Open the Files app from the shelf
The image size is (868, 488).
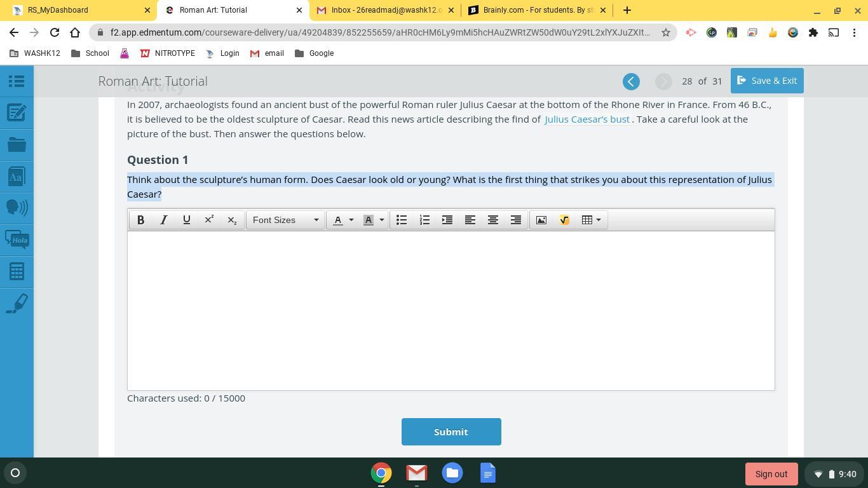click(452, 473)
